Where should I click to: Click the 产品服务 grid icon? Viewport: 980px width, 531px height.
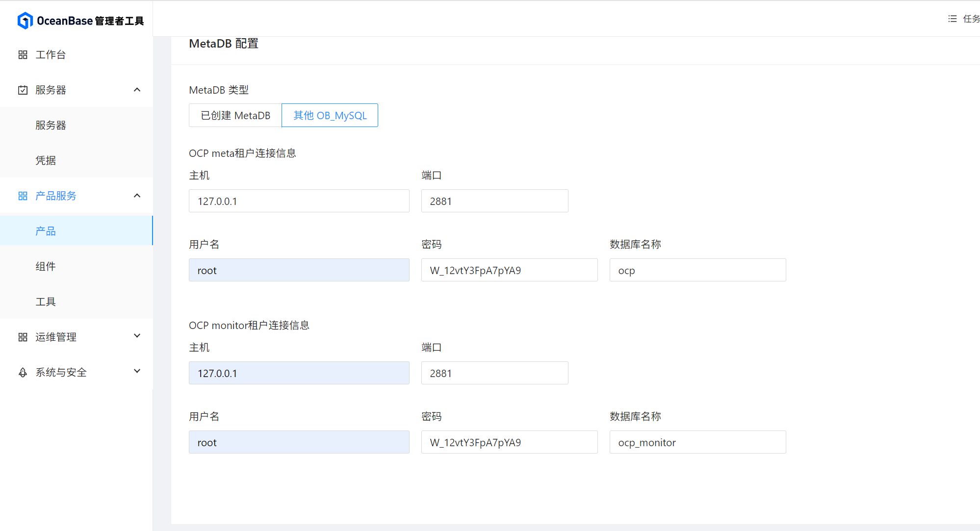coord(23,196)
